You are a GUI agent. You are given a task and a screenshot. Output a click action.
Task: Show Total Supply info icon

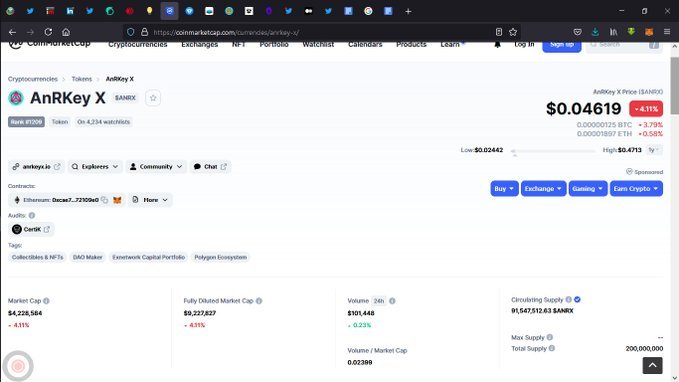click(552, 348)
